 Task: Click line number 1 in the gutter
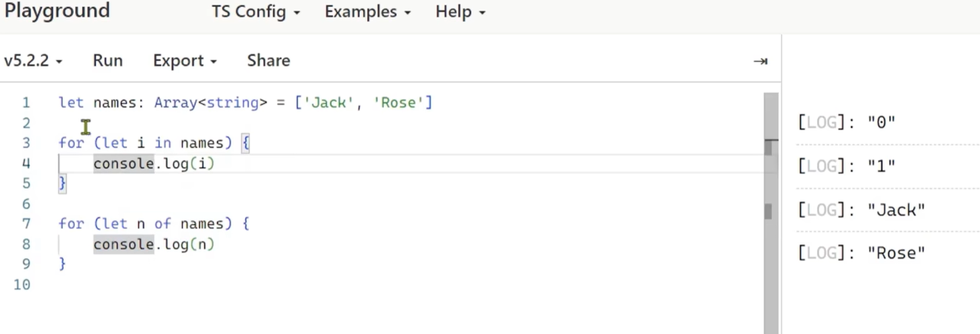pyautogui.click(x=25, y=102)
